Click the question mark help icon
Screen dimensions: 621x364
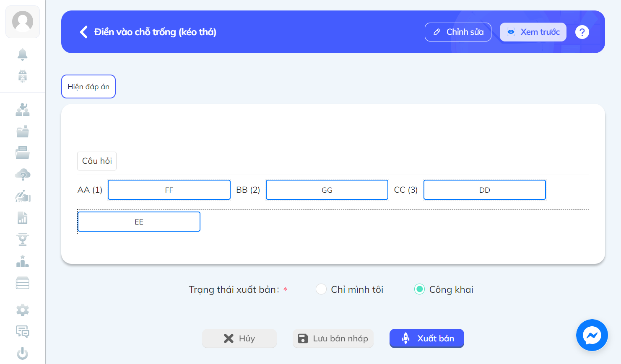(582, 32)
